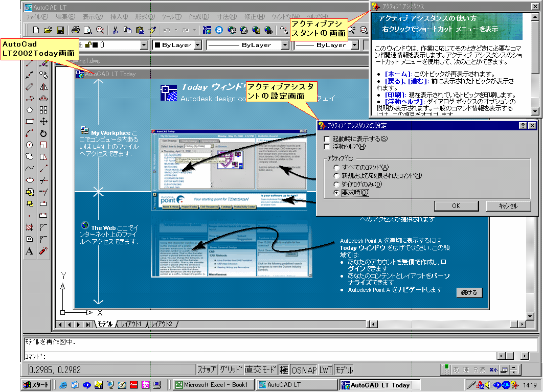Activate the Hatch tool
This screenshot has height=392, width=543.
30,227
